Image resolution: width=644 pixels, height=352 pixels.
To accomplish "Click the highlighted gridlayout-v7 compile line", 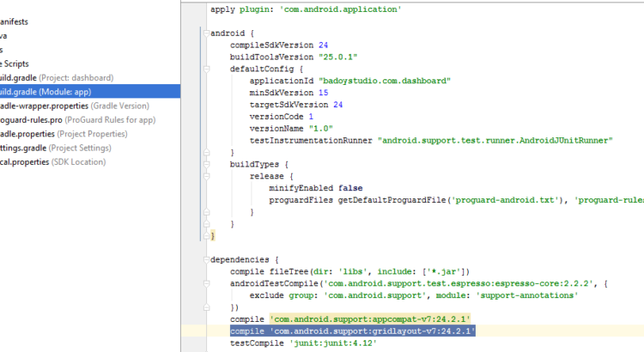I will (x=352, y=331).
